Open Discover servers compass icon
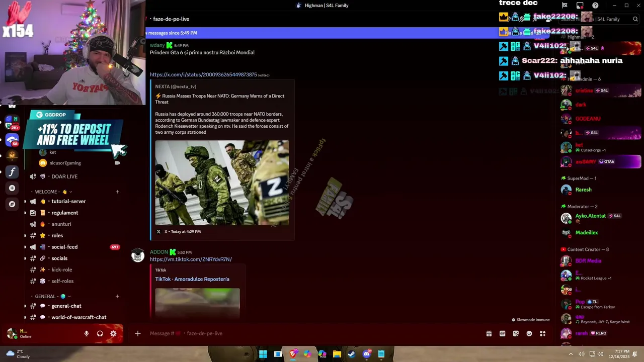The height and width of the screenshot is (362, 644). coord(12,204)
